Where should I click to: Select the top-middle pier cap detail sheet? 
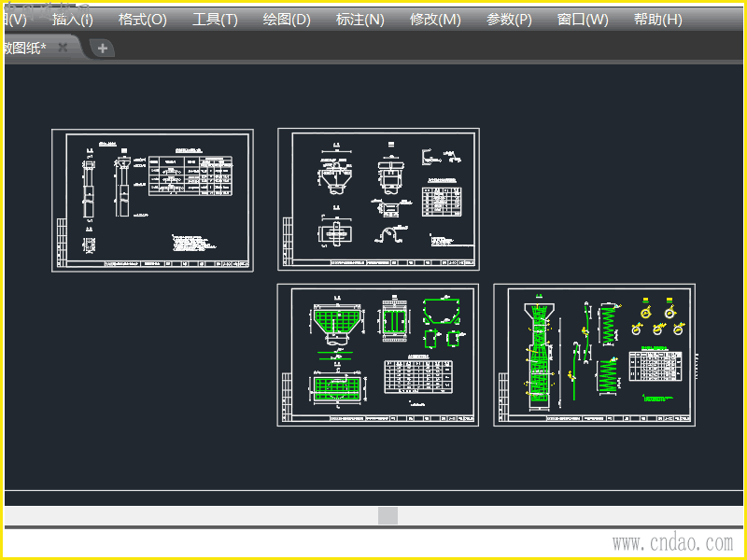click(379, 199)
